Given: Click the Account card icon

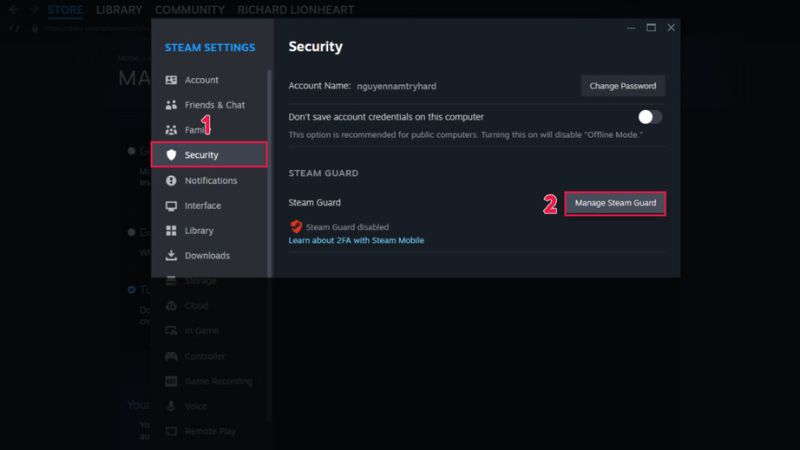Looking at the screenshot, I should point(171,80).
